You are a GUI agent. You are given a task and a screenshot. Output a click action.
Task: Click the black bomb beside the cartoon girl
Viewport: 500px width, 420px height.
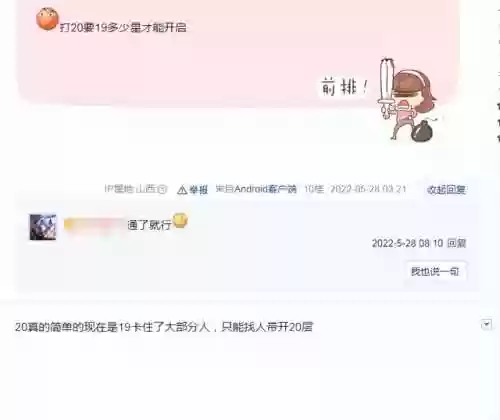[422, 131]
